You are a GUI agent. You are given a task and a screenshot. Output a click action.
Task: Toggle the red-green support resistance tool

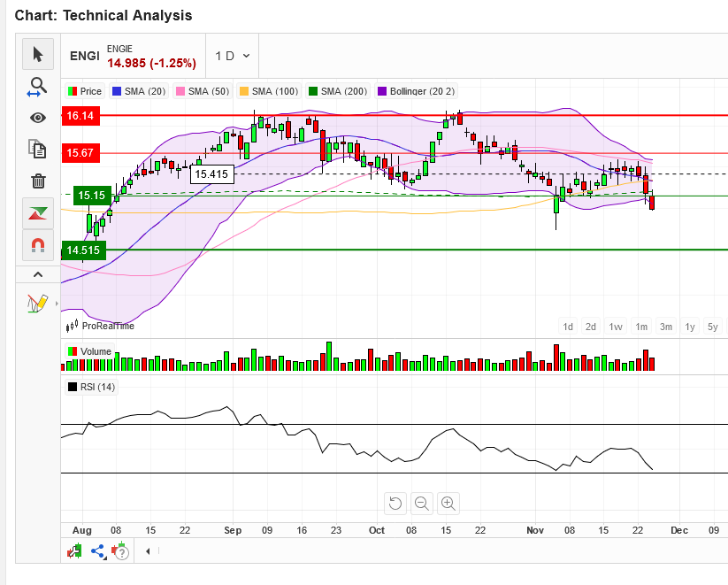(x=38, y=213)
